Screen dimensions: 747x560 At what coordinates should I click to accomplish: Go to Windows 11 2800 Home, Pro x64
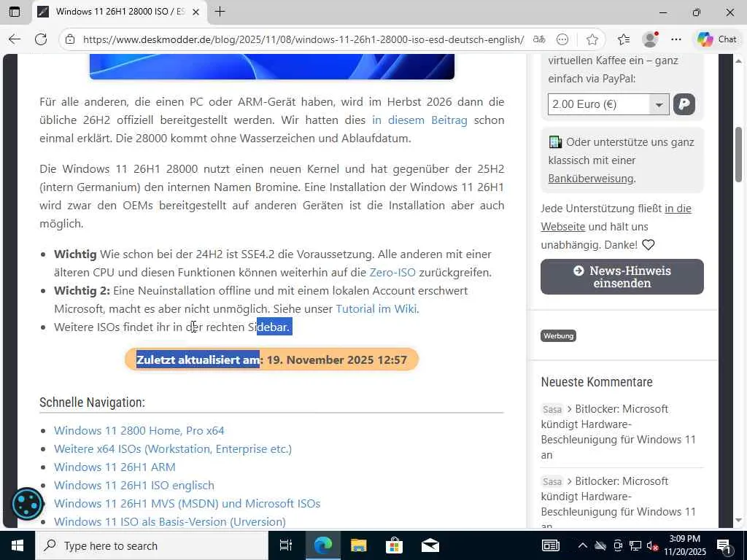[x=139, y=430]
